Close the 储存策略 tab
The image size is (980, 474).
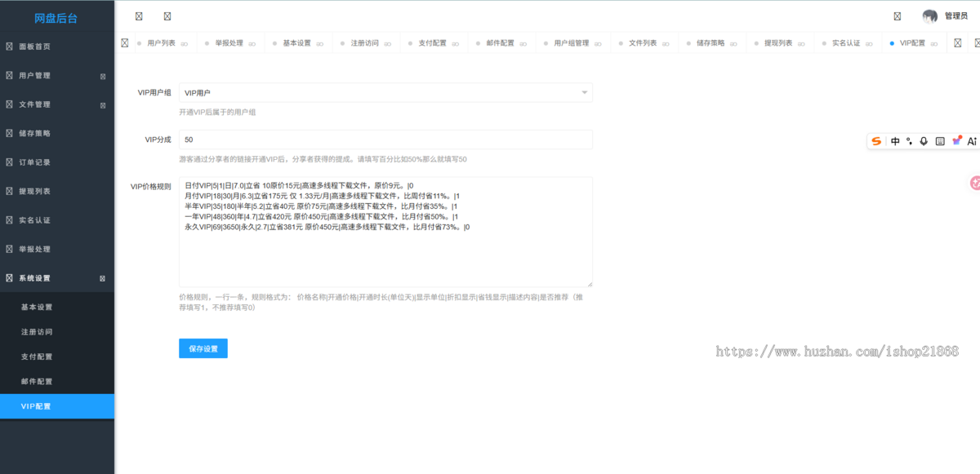(x=734, y=43)
